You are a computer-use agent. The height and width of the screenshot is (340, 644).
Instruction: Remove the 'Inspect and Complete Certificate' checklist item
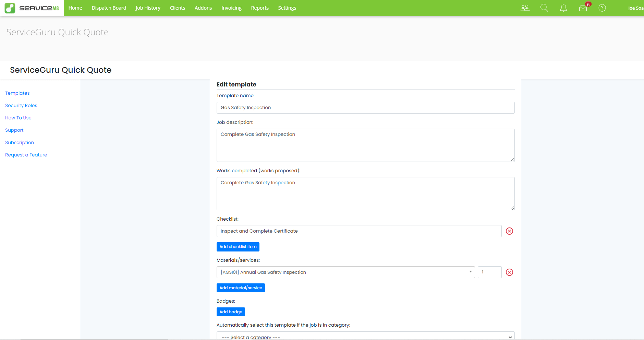[x=510, y=231]
